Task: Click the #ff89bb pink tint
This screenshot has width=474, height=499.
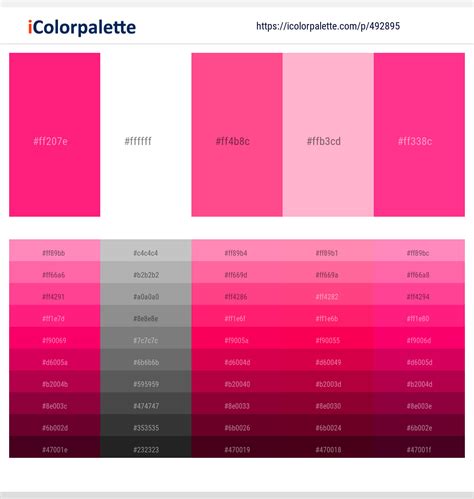Action: [55, 251]
